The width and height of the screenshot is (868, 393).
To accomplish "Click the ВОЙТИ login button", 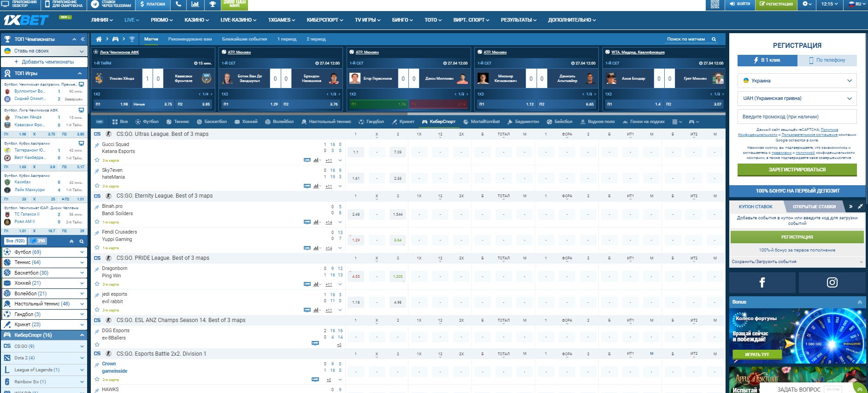I will point(740,4).
